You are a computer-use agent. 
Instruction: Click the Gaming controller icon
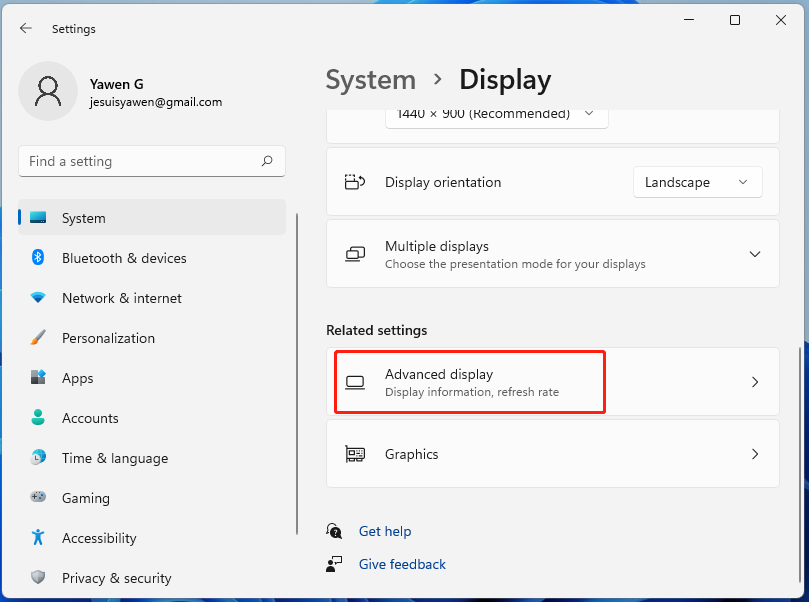point(39,498)
